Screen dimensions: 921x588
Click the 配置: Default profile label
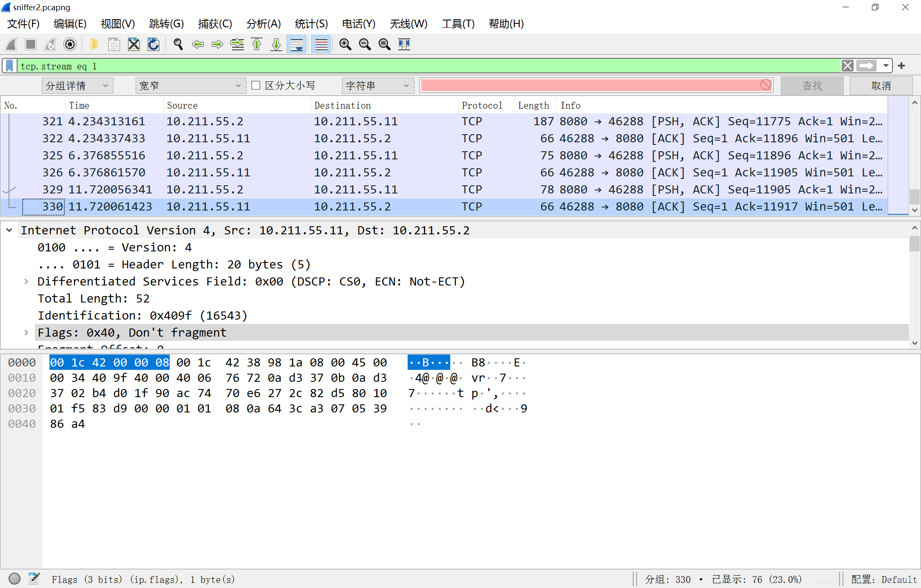tap(883, 579)
